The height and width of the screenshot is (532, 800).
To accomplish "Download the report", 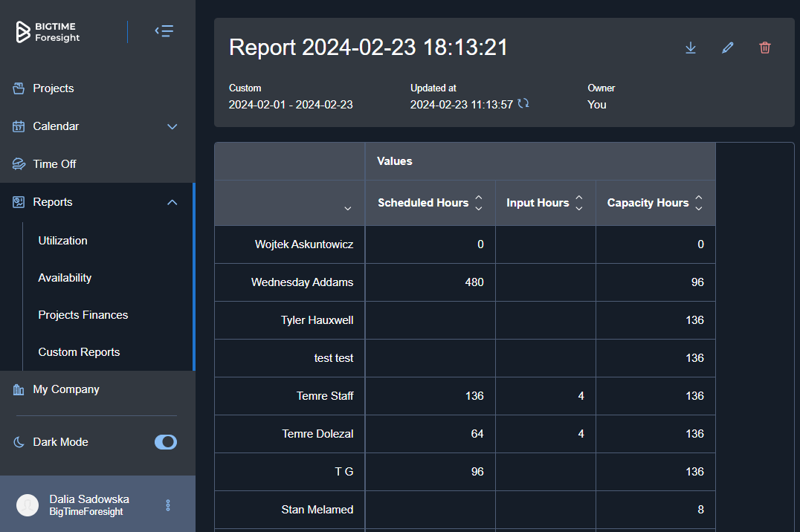I will click(690, 48).
